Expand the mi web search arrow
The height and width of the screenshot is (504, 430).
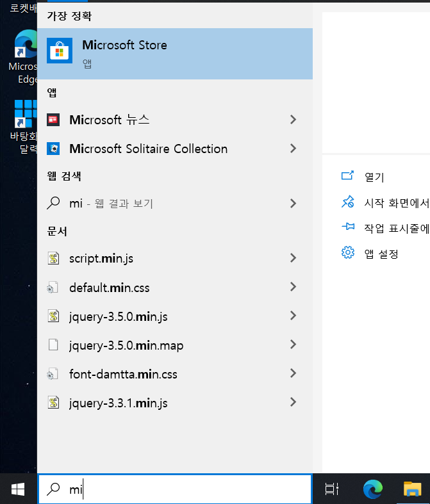coord(293,203)
